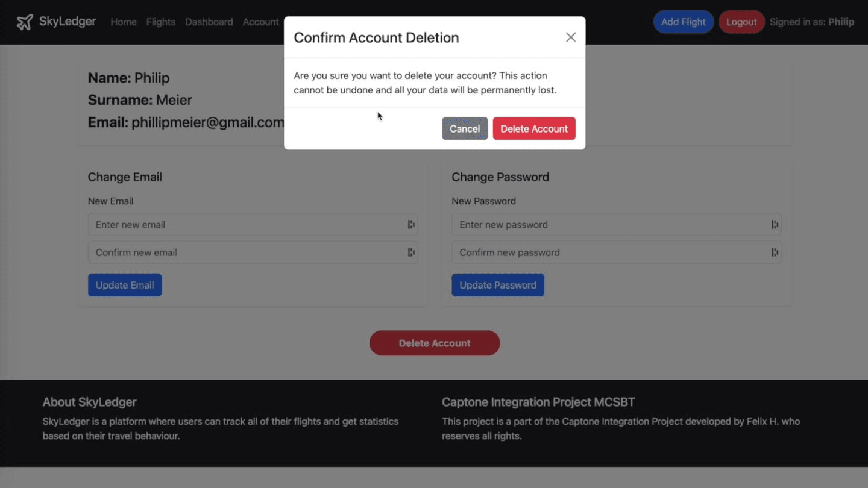Image resolution: width=868 pixels, height=488 pixels.
Task: Open the Home nav link
Action: (124, 22)
